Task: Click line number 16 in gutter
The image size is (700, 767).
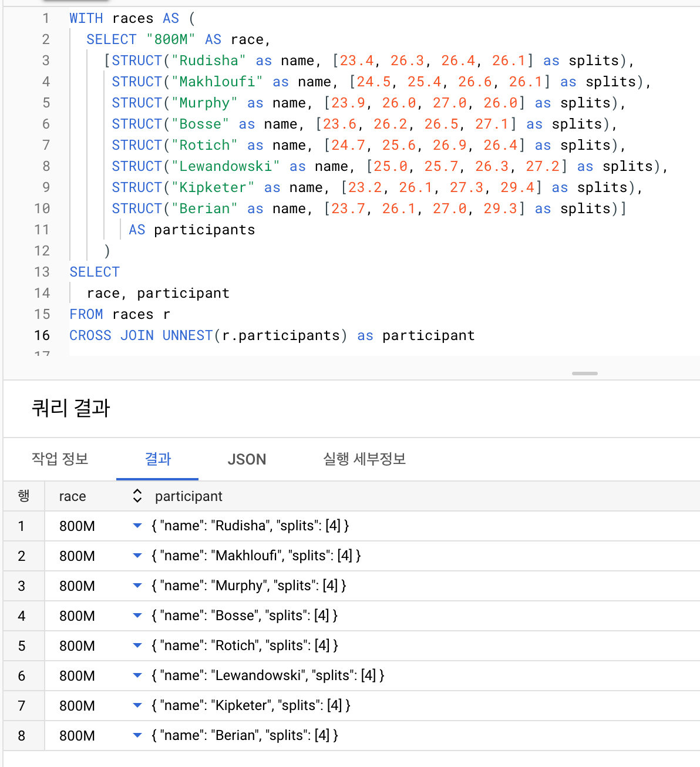Action: [x=42, y=336]
